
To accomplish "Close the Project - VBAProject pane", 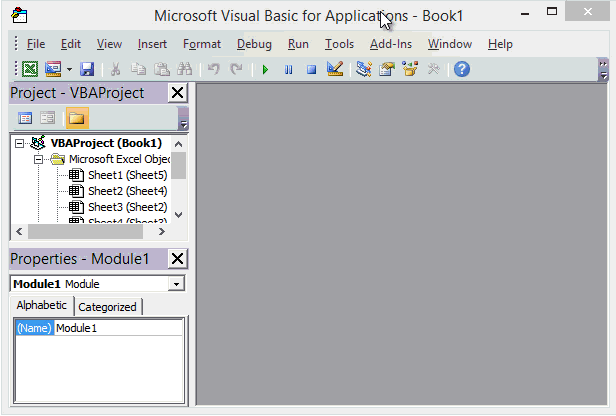I will (x=178, y=93).
